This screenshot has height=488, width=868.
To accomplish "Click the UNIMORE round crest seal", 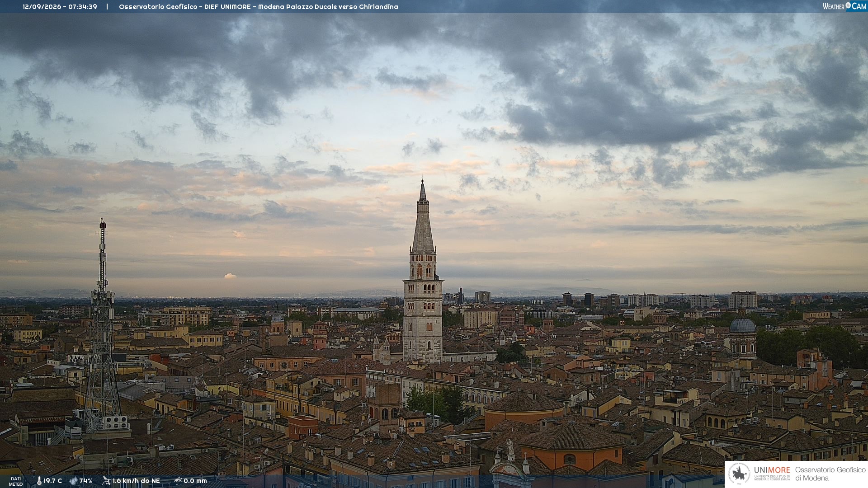I will pos(739,474).
